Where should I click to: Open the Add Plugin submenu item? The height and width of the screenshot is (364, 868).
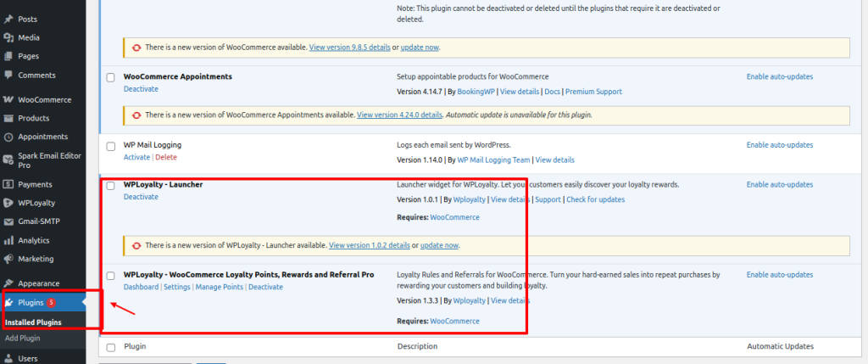click(x=23, y=338)
